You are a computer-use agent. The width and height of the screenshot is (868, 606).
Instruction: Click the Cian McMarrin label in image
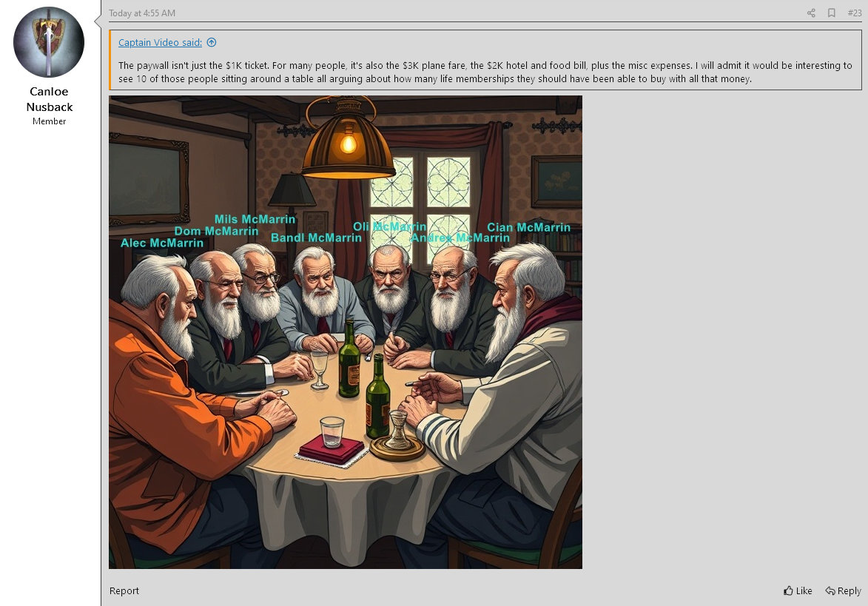[528, 227]
